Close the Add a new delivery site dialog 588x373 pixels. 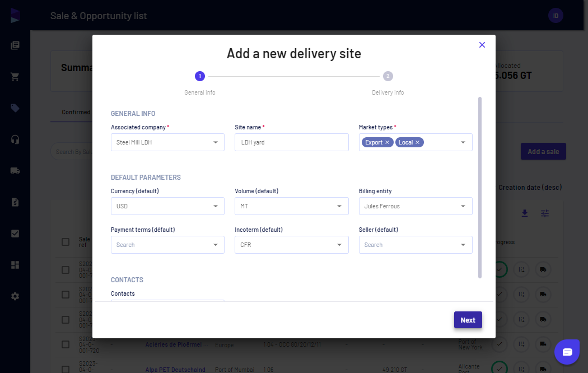pos(482,45)
